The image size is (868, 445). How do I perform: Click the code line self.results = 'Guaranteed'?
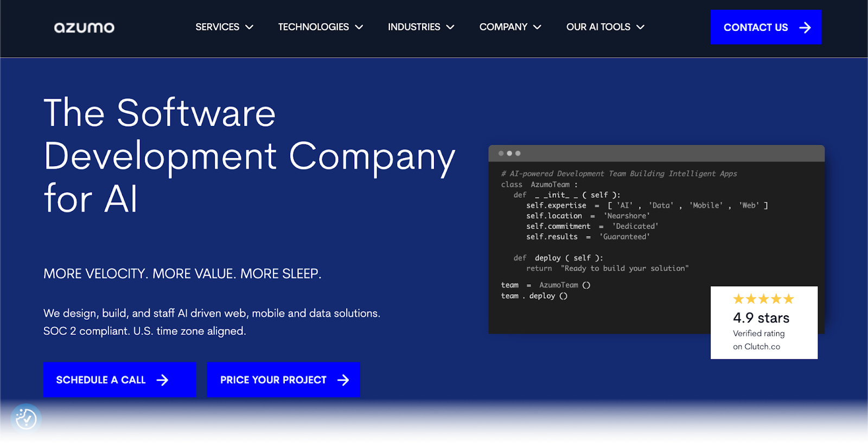tap(588, 237)
